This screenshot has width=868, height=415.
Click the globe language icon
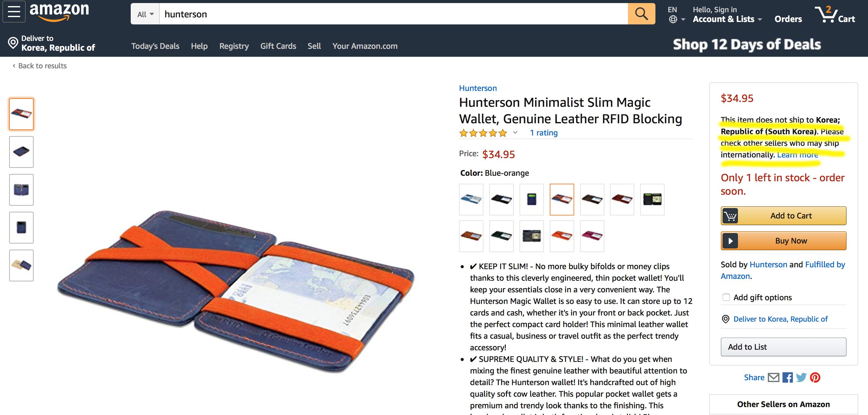[x=673, y=19]
